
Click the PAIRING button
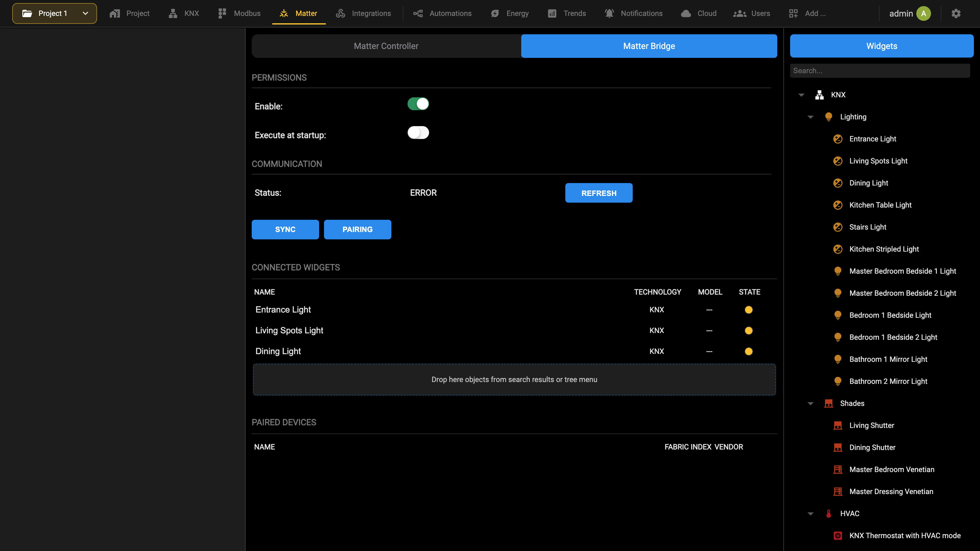[x=357, y=229]
